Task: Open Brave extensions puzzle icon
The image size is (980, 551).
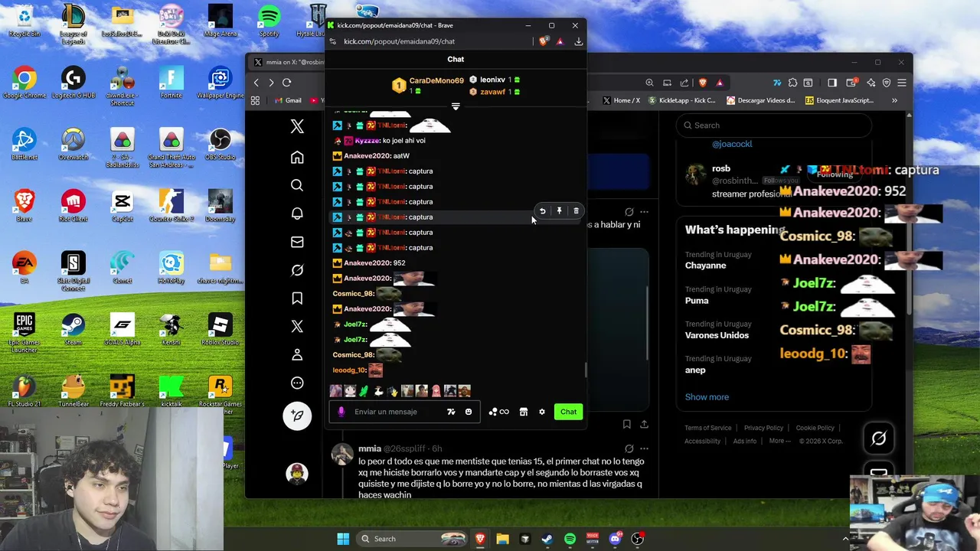Action: (792, 83)
